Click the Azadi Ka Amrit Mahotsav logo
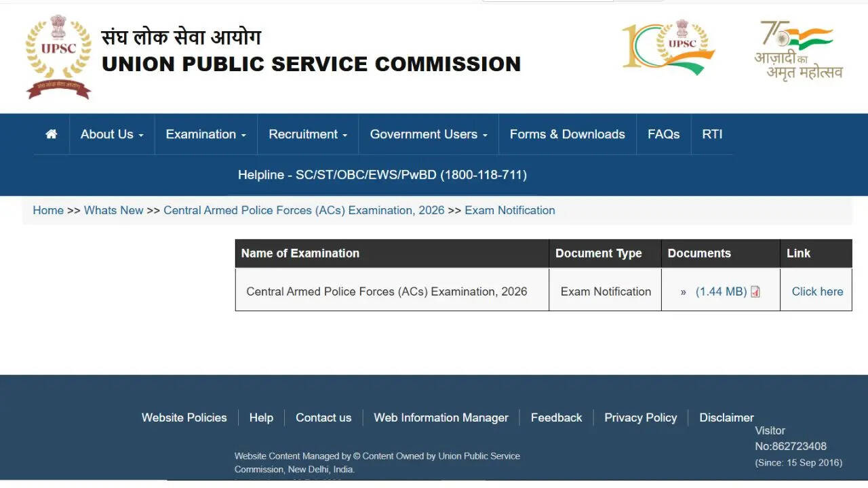This screenshot has height=488, width=868. [799, 51]
